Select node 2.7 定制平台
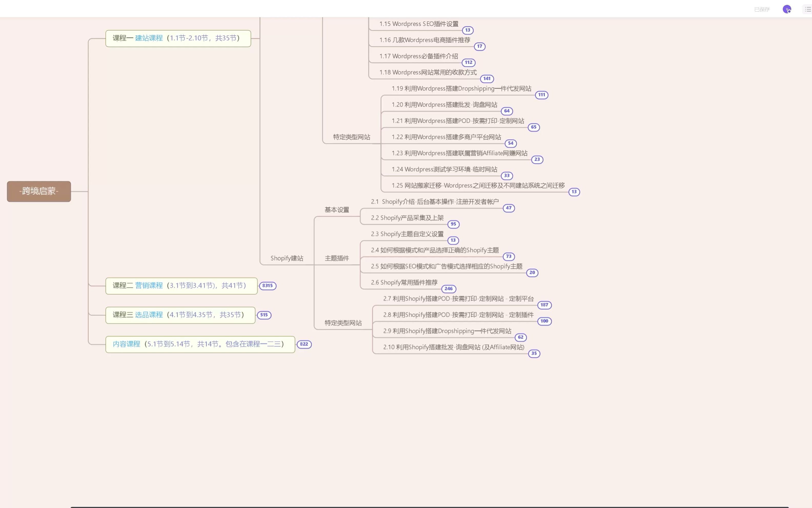 [458, 298]
